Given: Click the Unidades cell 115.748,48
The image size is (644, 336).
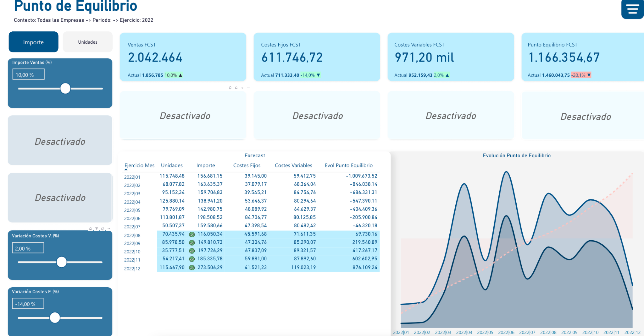Looking at the screenshot, I should 172,176.
